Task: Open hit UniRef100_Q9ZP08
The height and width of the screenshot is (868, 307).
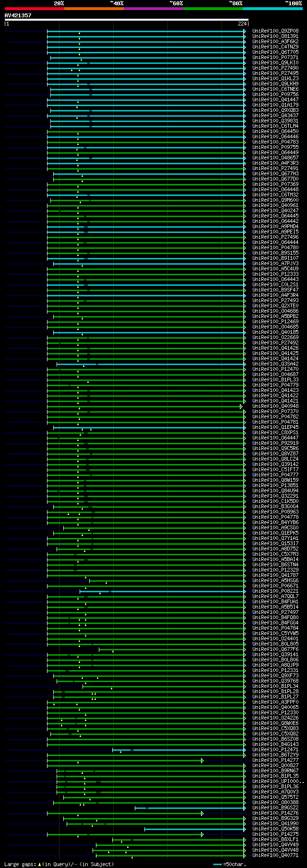Action: 275,31
